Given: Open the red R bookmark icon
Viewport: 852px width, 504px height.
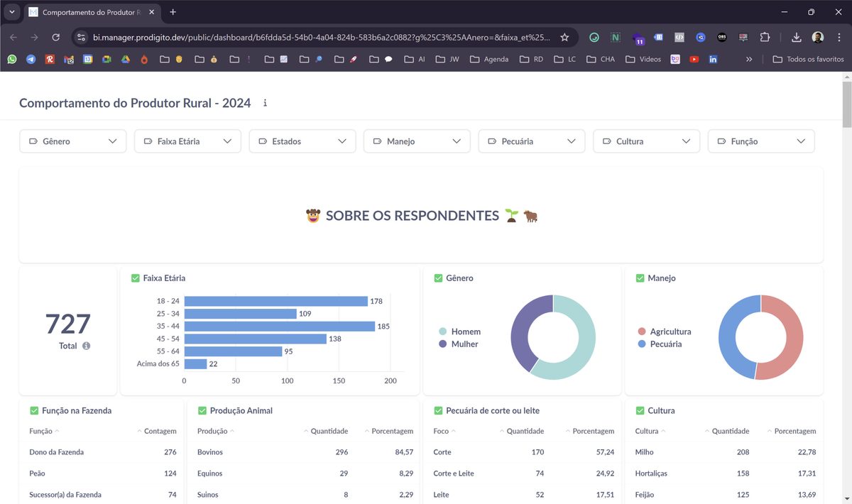Looking at the screenshot, I should pos(50,60).
